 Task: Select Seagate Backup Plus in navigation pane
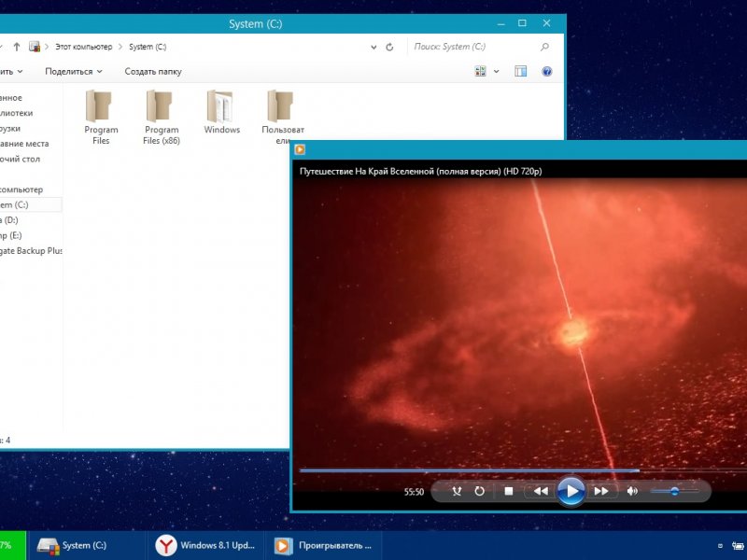[x=31, y=250]
